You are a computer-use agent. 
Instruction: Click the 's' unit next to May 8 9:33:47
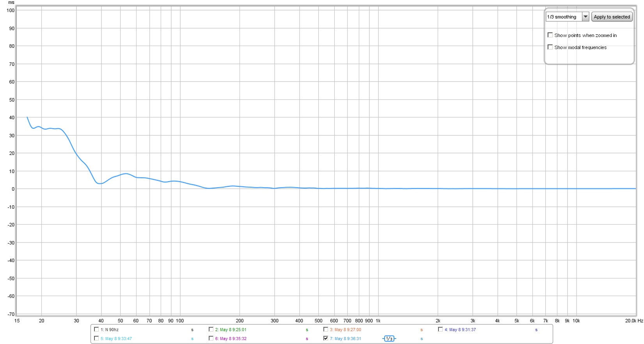coord(192,339)
